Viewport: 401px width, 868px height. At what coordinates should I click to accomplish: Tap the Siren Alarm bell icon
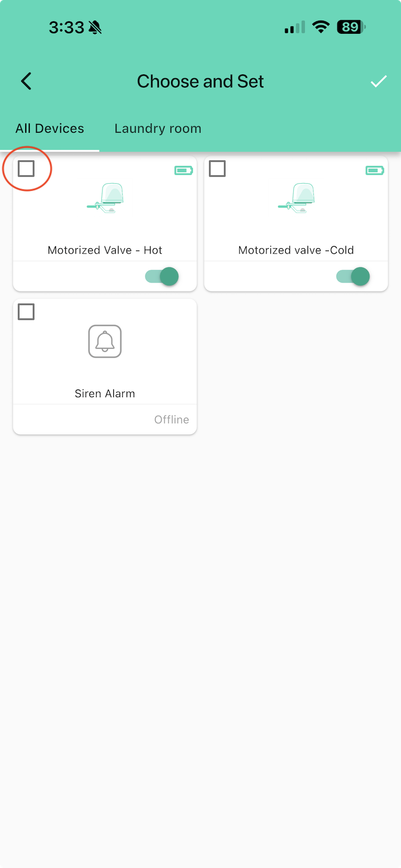click(x=105, y=342)
